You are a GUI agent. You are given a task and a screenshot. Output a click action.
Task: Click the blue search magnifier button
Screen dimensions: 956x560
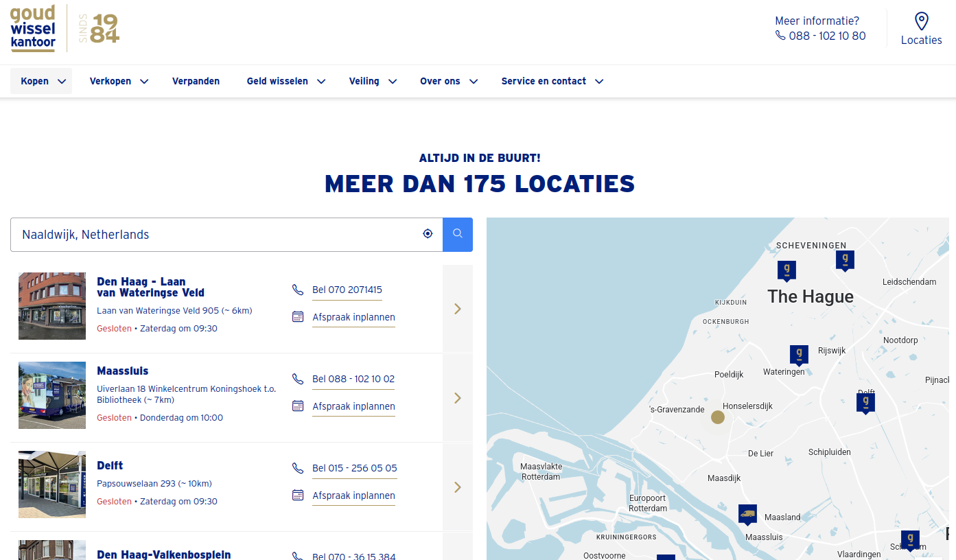pos(458,235)
